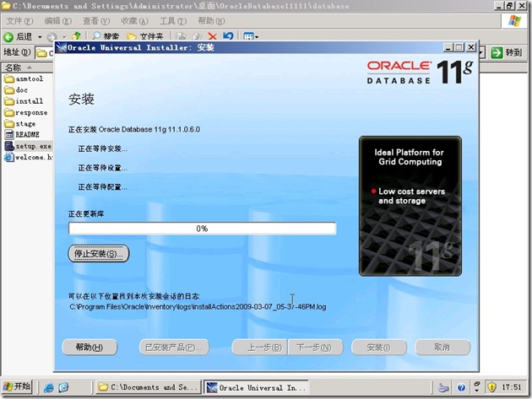Open the Windows 开始 Start button
The image size is (532, 399).
click(17, 386)
